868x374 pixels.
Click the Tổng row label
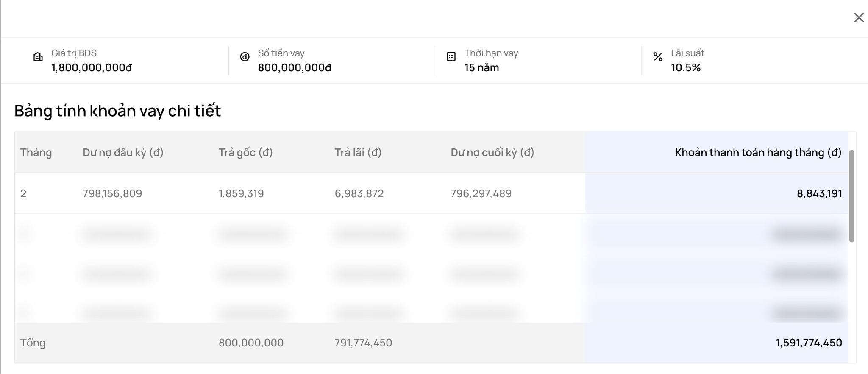[33, 343]
